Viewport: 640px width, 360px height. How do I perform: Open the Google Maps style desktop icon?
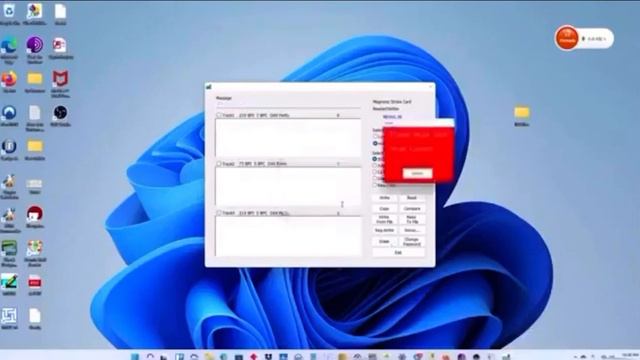point(35,248)
